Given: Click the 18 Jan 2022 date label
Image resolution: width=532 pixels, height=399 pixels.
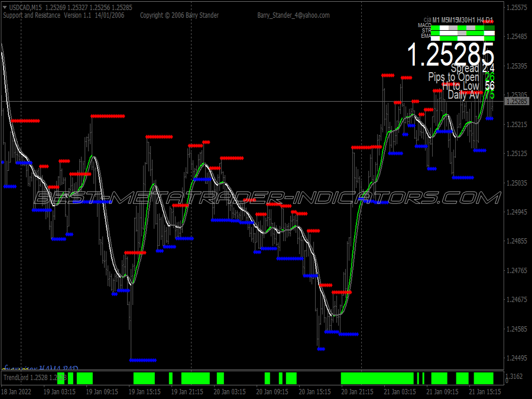Looking at the screenshot, I should click(17, 392).
